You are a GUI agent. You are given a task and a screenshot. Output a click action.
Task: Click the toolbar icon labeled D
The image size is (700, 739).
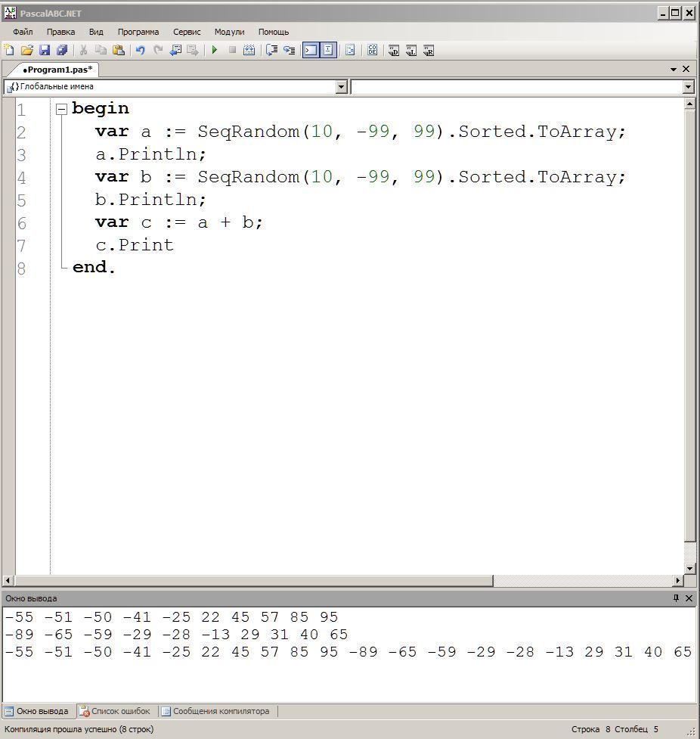(x=394, y=51)
